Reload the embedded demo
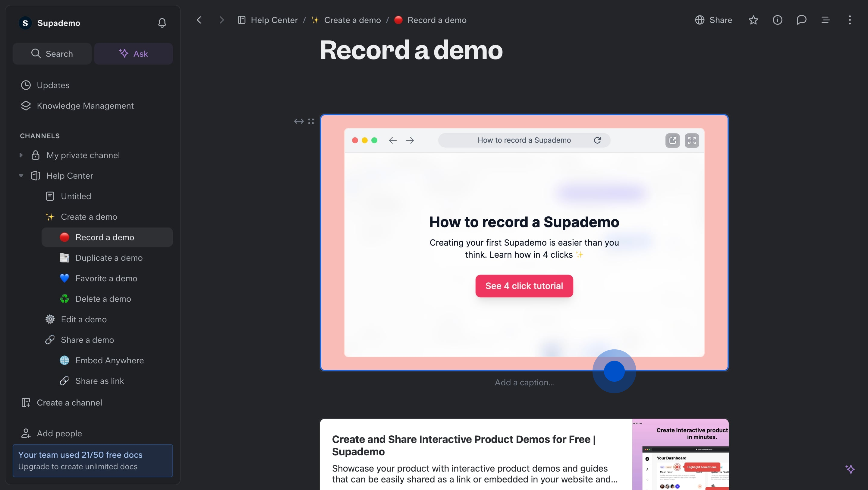This screenshot has height=490, width=868. (x=597, y=140)
